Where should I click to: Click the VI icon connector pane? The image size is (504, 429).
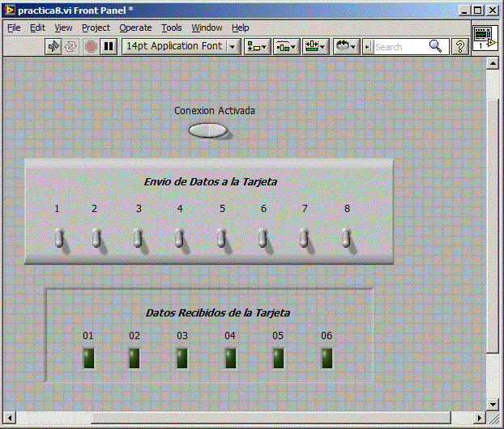485,38
